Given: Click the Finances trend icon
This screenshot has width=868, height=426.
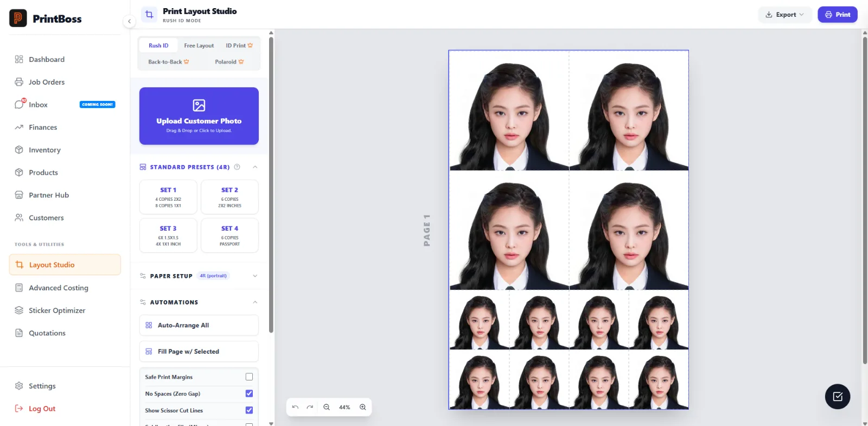Looking at the screenshot, I should [19, 127].
